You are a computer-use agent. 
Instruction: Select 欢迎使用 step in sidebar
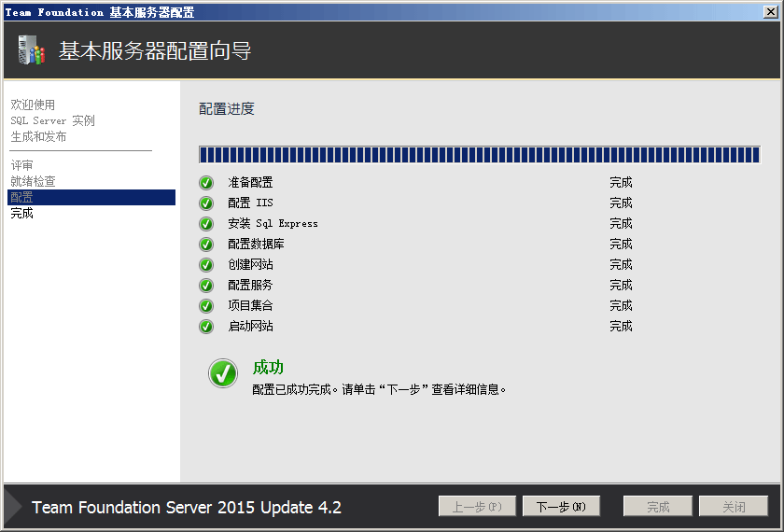tap(33, 105)
